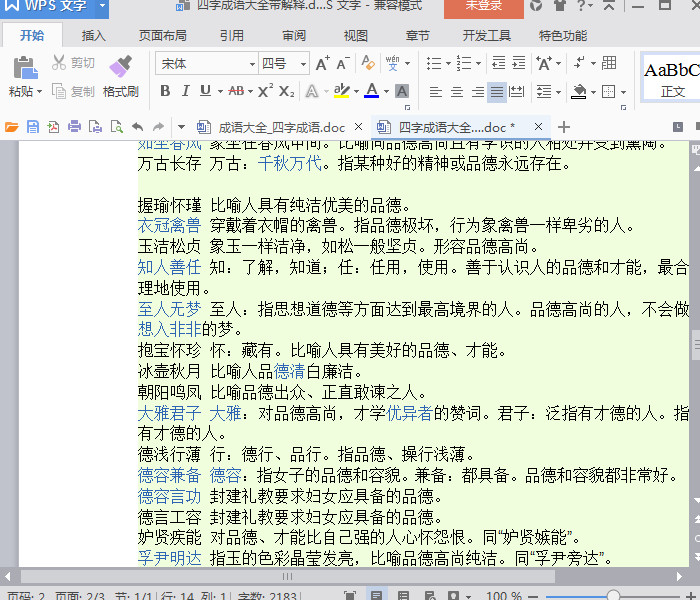The image size is (700, 600).
Task: Save document with the floppy disk icon
Action: [33, 127]
